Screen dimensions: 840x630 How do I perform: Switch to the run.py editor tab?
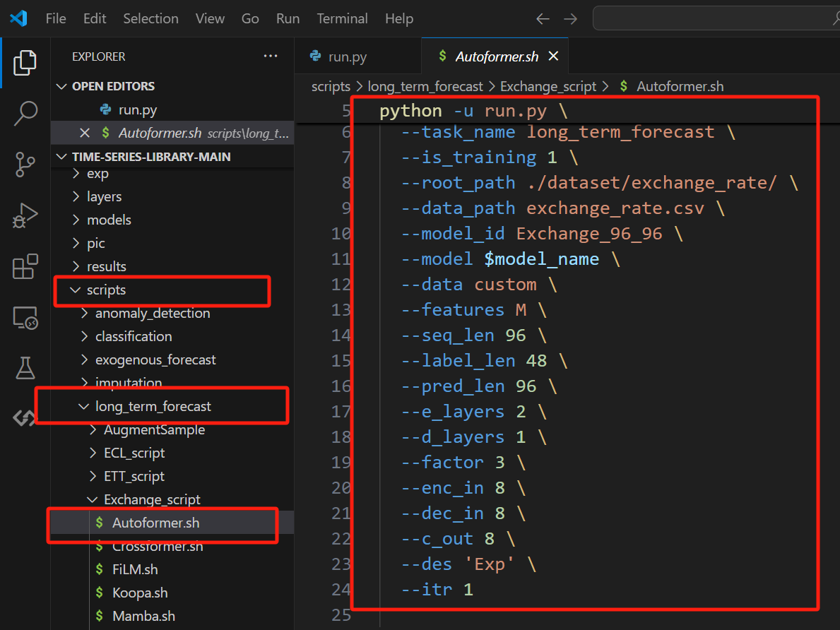coord(357,56)
